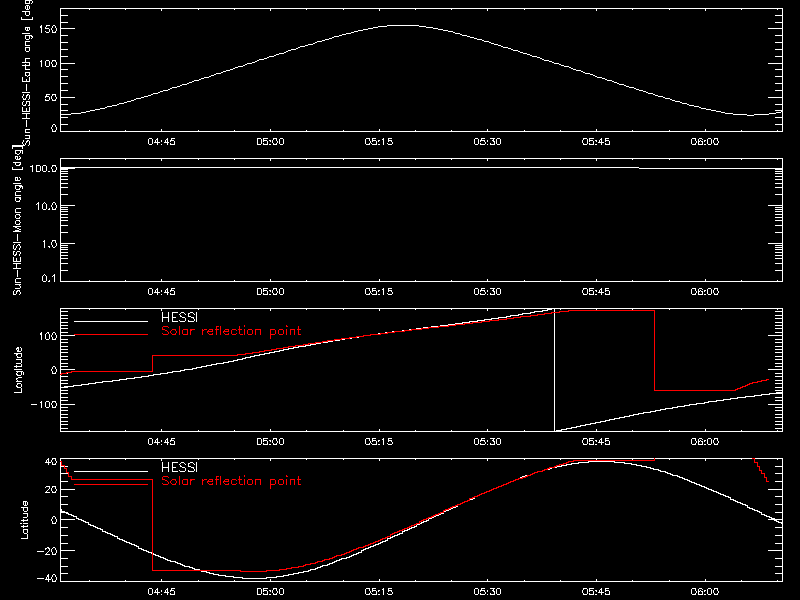Click 05:30 time label under Latitude plot
800x600 pixels.
[487, 592]
